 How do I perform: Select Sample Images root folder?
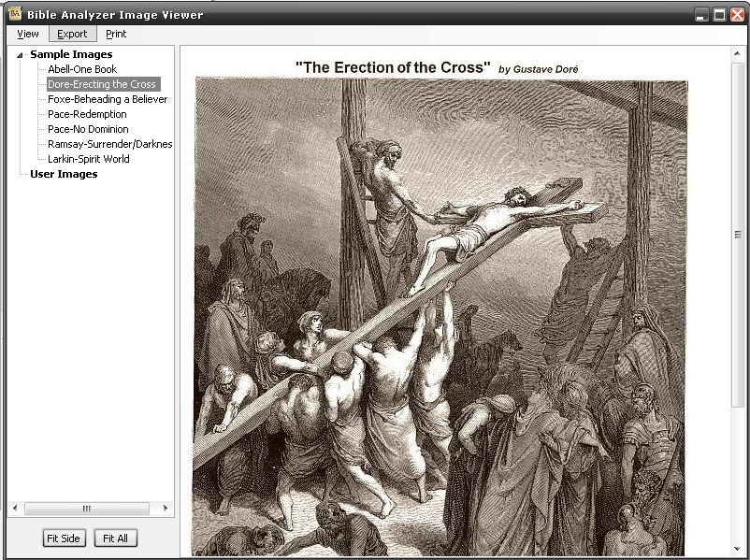pos(71,54)
